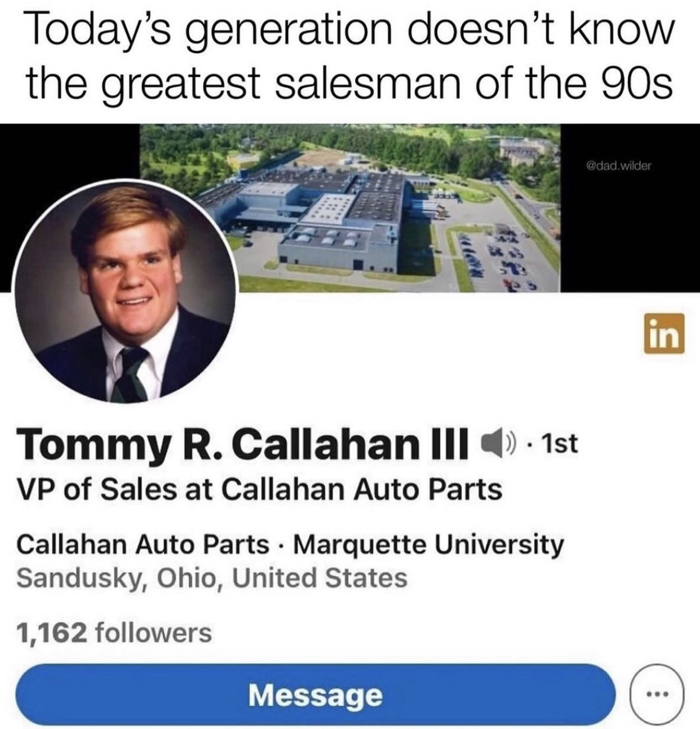
Task: Open Callahan Auto Parts next to Marquette University
Action: click(x=143, y=545)
